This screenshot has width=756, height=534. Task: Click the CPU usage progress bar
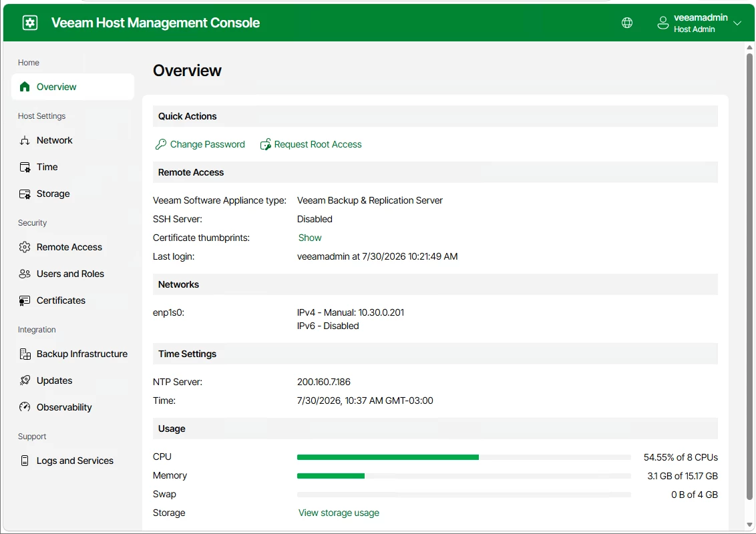[x=464, y=457]
